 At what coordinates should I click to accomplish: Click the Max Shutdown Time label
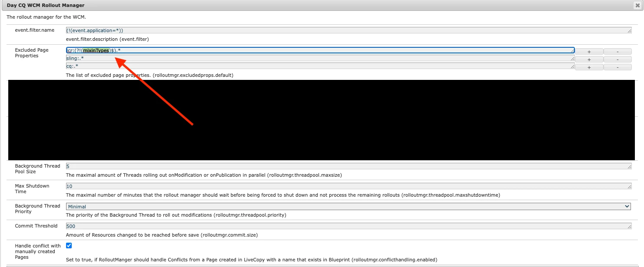[32, 189]
